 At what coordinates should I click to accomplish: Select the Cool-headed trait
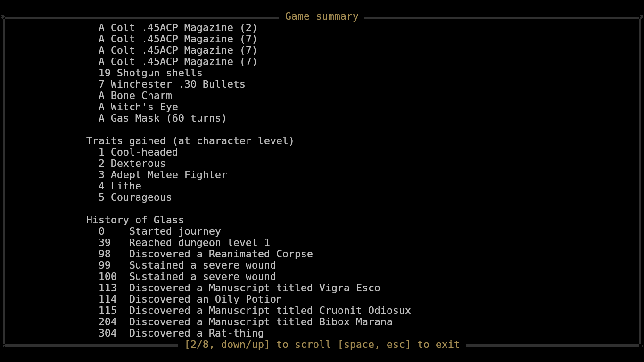138,152
